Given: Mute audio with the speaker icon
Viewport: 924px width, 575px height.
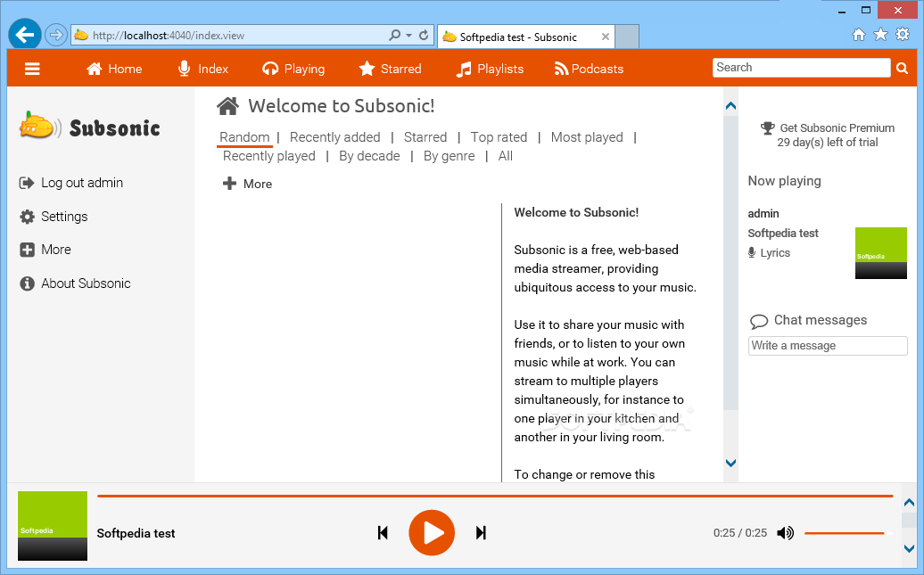Looking at the screenshot, I should pos(785,533).
